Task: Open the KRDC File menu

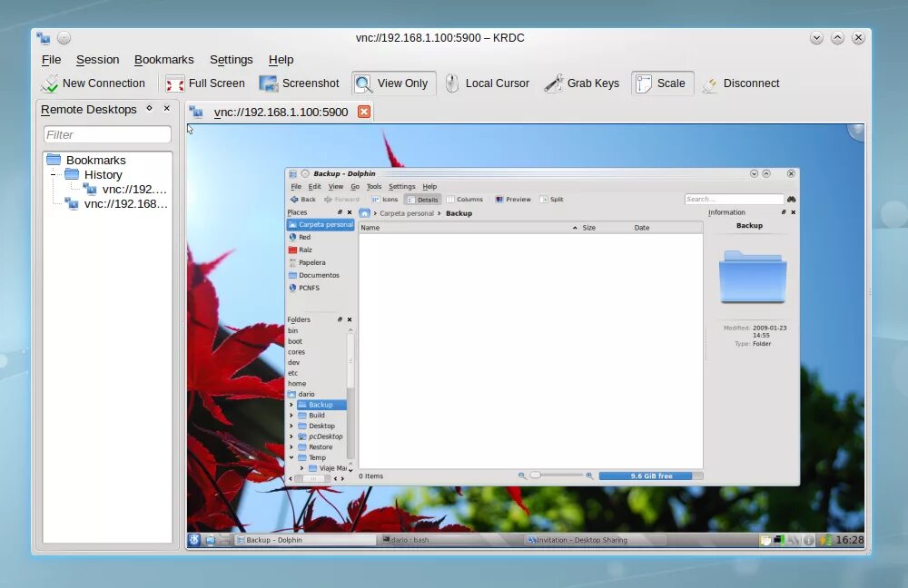Action: tap(51, 60)
